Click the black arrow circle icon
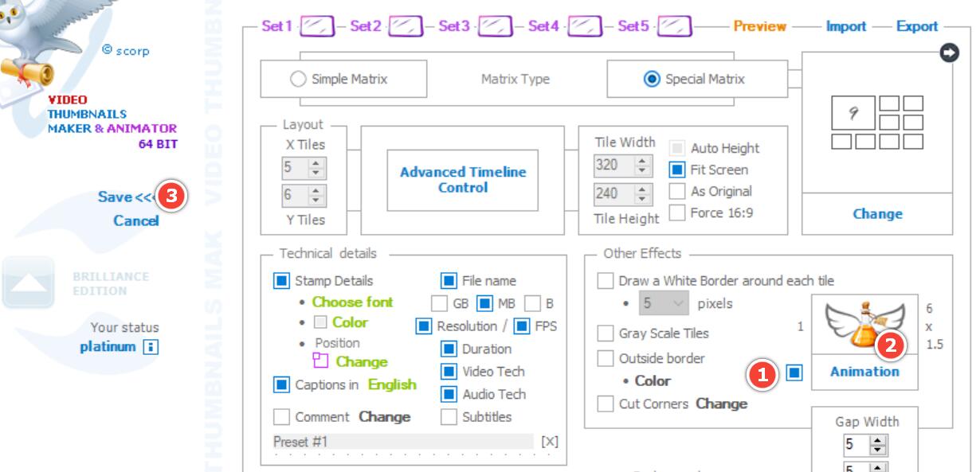Viewport: 980px width, 472px height. (950, 53)
